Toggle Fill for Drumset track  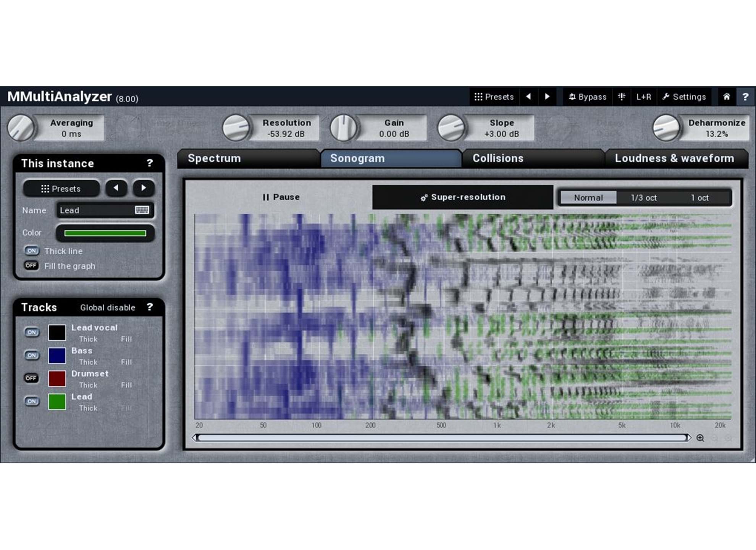[x=126, y=385]
